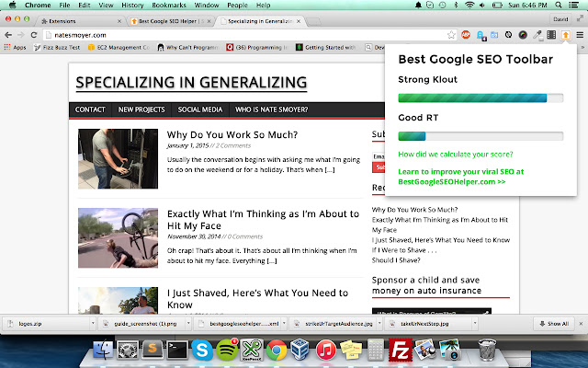Switch to the Best Google SEO Helper tab
This screenshot has width=588, height=368.
click(171, 21)
